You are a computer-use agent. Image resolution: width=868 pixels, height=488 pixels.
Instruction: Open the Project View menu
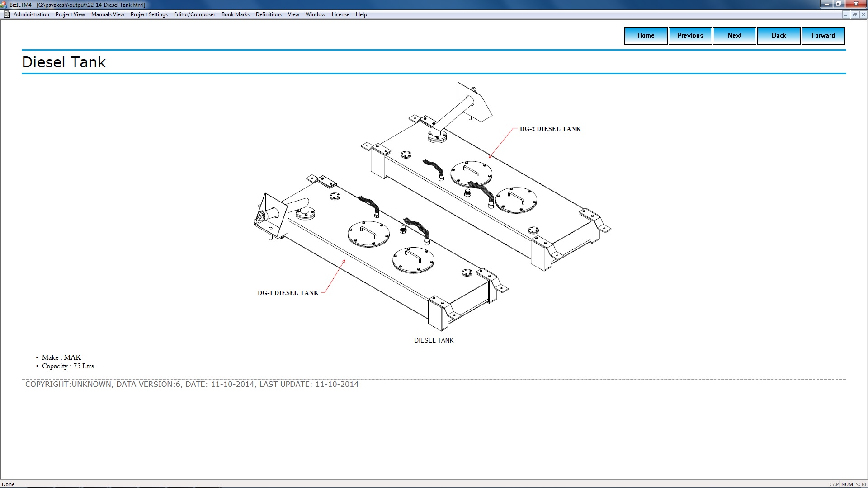coord(70,14)
